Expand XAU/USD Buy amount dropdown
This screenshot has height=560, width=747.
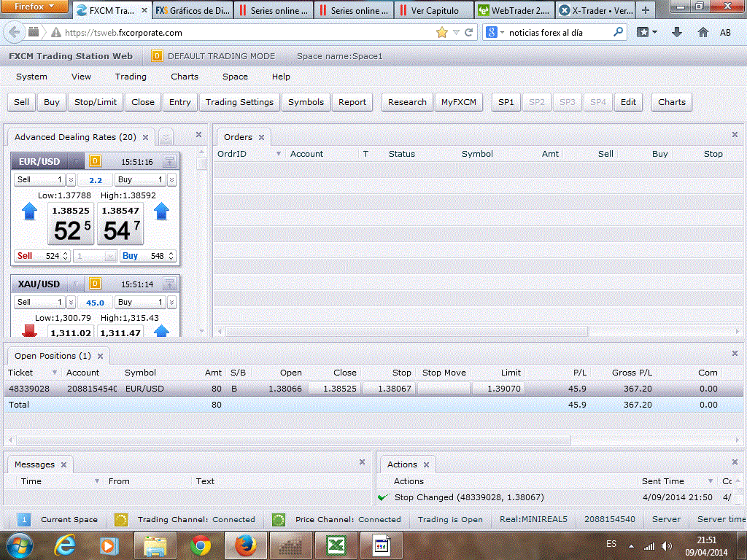pyautogui.click(x=171, y=302)
